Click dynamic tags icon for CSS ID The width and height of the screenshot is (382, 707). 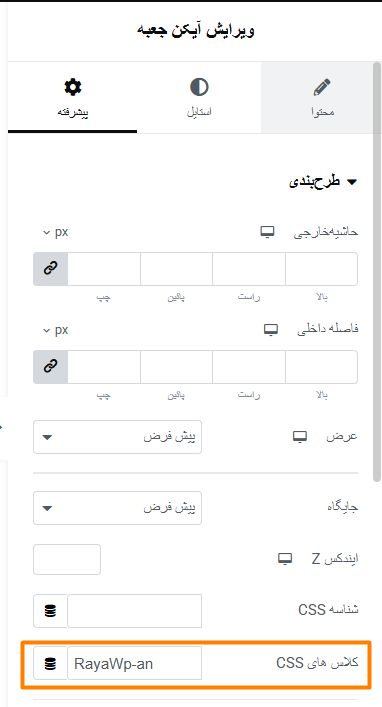pyautogui.click(x=51, y=611)
